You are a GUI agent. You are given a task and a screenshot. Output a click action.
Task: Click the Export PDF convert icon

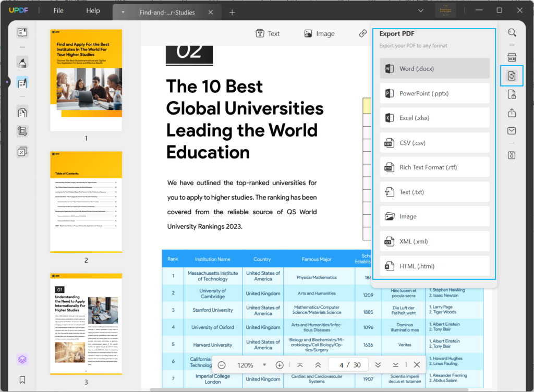pyautogui.click(x=512, y=76)
